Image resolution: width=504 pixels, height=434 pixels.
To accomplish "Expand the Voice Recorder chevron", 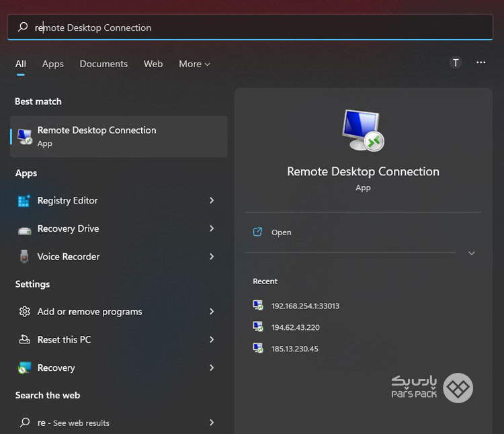I will tap(212, 257).
